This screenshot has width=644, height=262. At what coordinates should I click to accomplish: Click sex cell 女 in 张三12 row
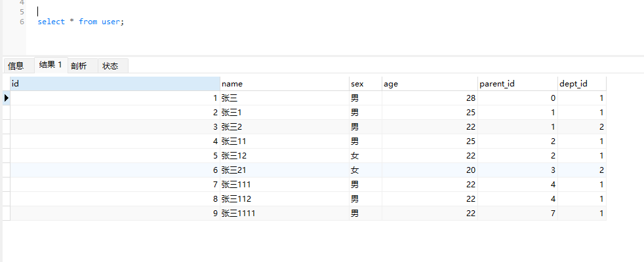coord(365,155)
